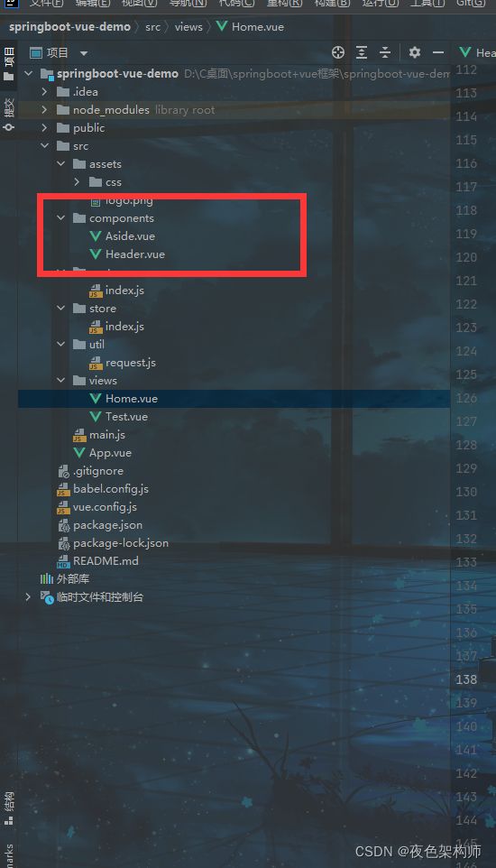Click the JS file icon of main.js

tap(79, 435)
